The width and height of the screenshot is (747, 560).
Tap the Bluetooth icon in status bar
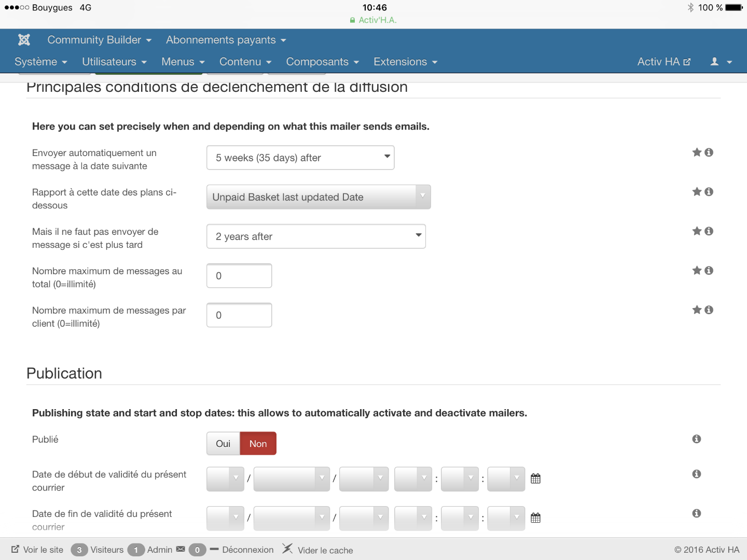click(690, 7)
